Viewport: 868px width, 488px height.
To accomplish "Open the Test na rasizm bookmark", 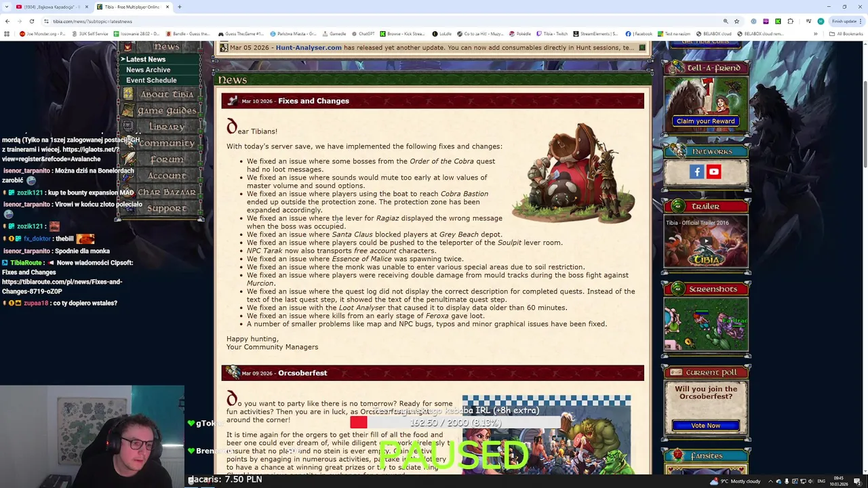I will tap(674, 34).
